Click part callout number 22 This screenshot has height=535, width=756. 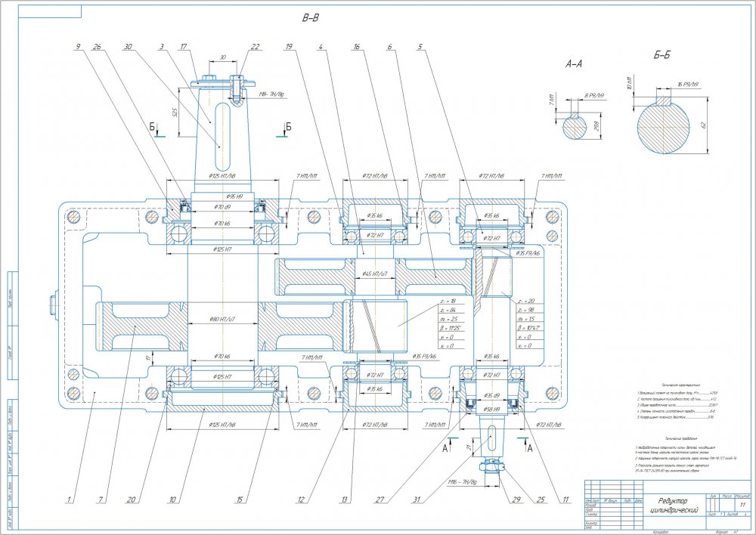pos(255,47)
